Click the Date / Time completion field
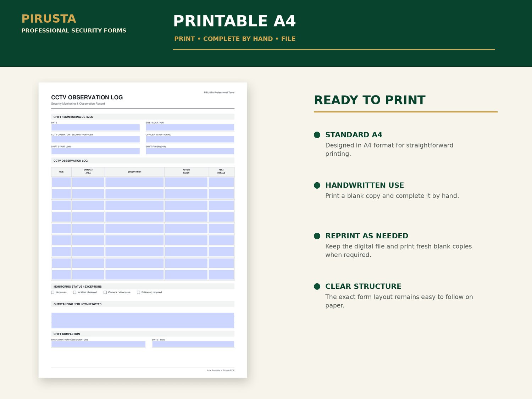This screenshot has height=399, width=532. pyautogui.click(x=193, y=344)
